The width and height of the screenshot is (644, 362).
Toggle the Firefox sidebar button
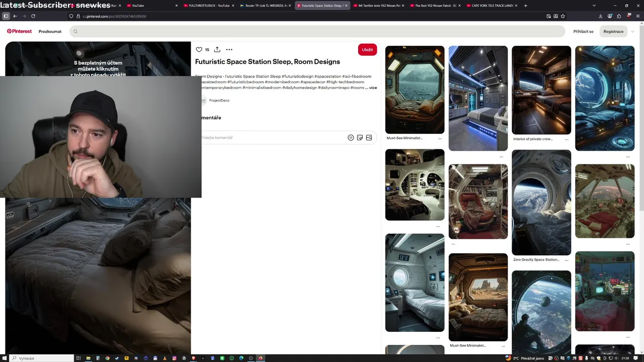pyautogui.click(x=6, y=16)
